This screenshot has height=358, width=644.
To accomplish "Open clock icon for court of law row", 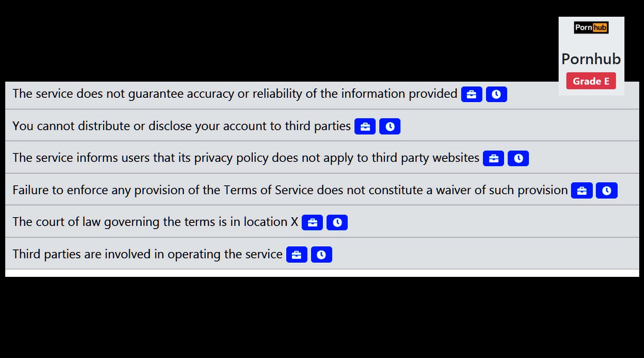I will pyautogui.click(x=337, y=222).
